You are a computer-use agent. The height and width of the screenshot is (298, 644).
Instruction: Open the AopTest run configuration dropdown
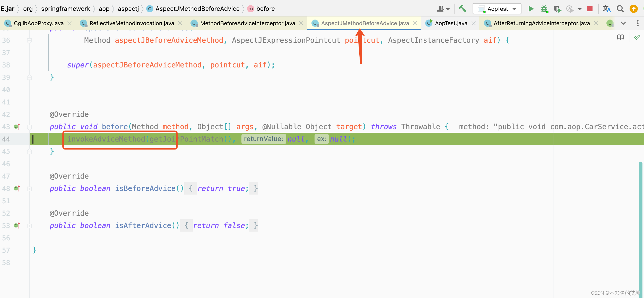pos(497,9)
